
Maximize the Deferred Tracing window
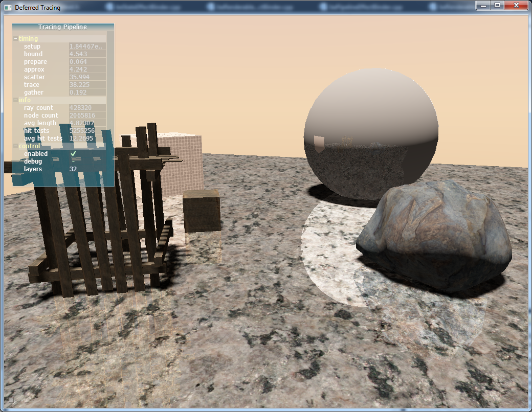[496, 5]
